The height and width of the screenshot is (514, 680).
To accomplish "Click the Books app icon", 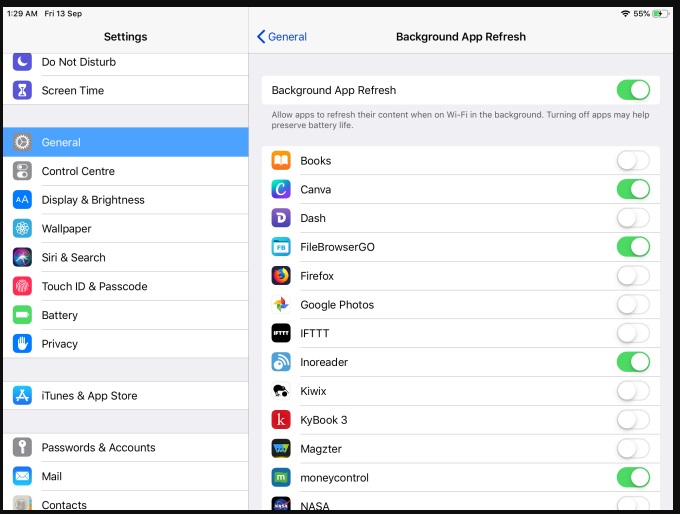I will point(281,160).
